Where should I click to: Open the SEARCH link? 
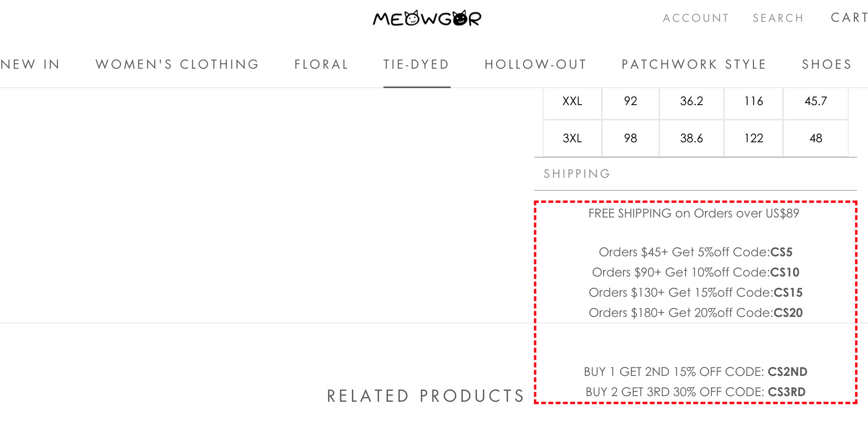(x=778, y=18)
